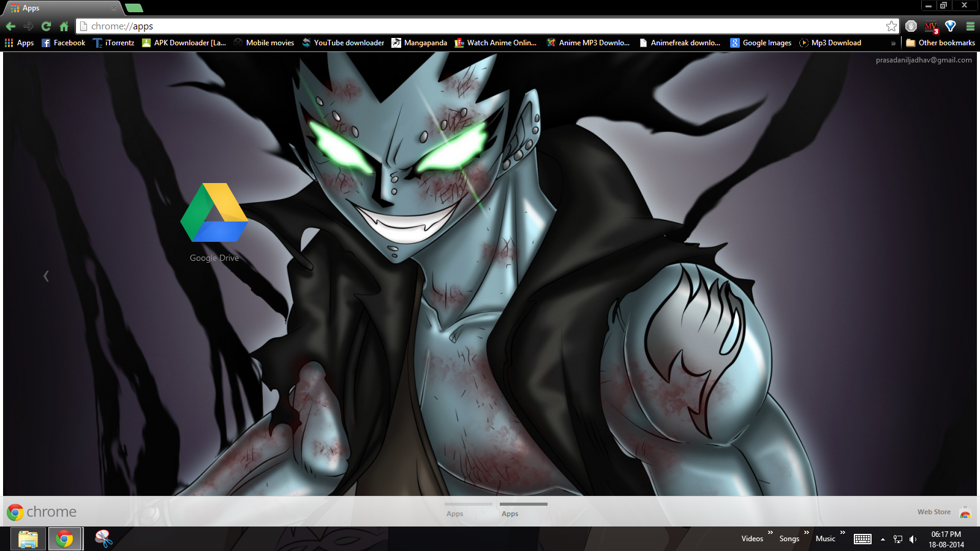This screenshot has width=980, height=551.
Task: Click the Web Store link
Action: (934, 512)
